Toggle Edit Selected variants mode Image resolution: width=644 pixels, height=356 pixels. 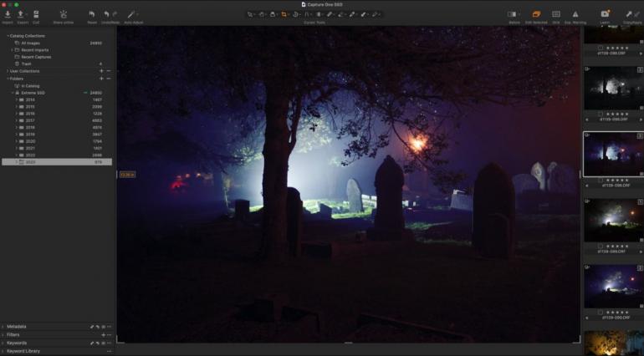pyautogui.click(x=536, y=14)
